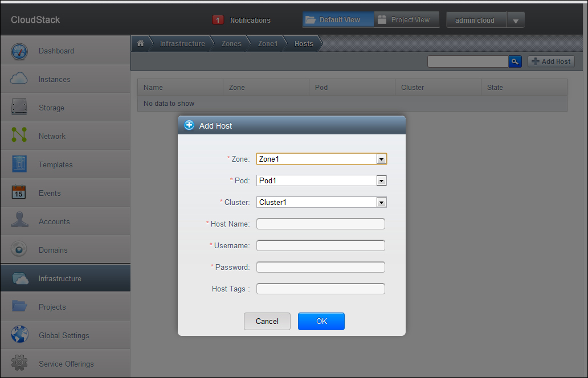Click the home icon in breadcrumb

[140, 43]
